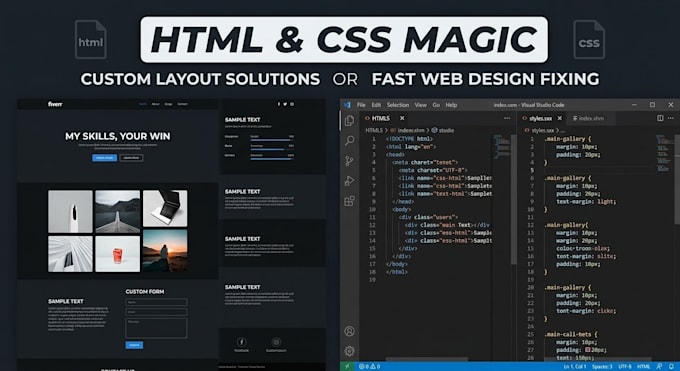
Task: Close the HTML5 editor tab
Action: tap(402, 118)
